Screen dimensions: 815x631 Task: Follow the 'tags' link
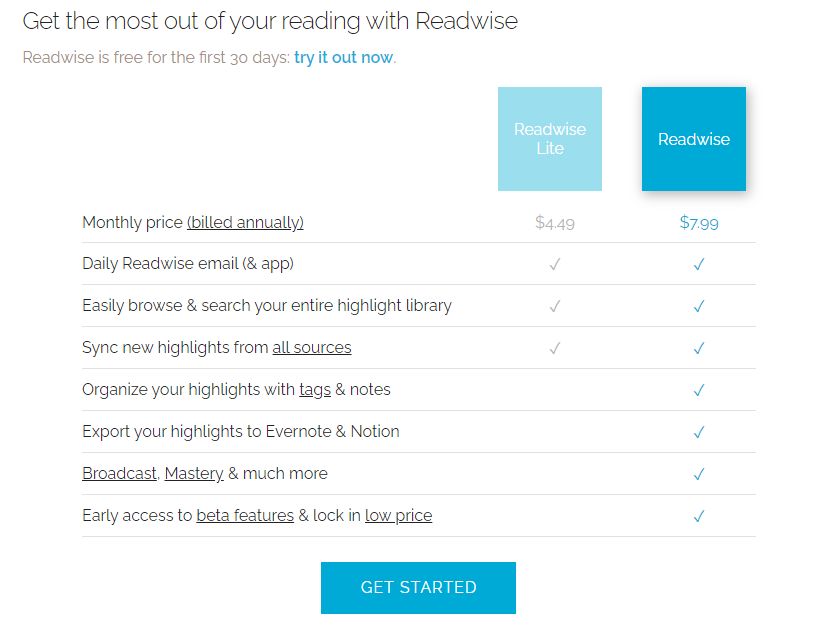pos(315,390)
